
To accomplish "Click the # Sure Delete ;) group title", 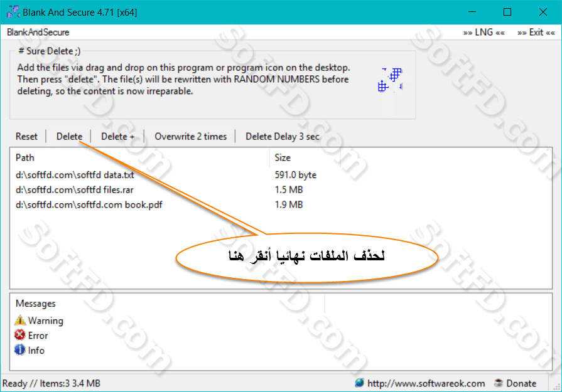I will tap(50, 51).
